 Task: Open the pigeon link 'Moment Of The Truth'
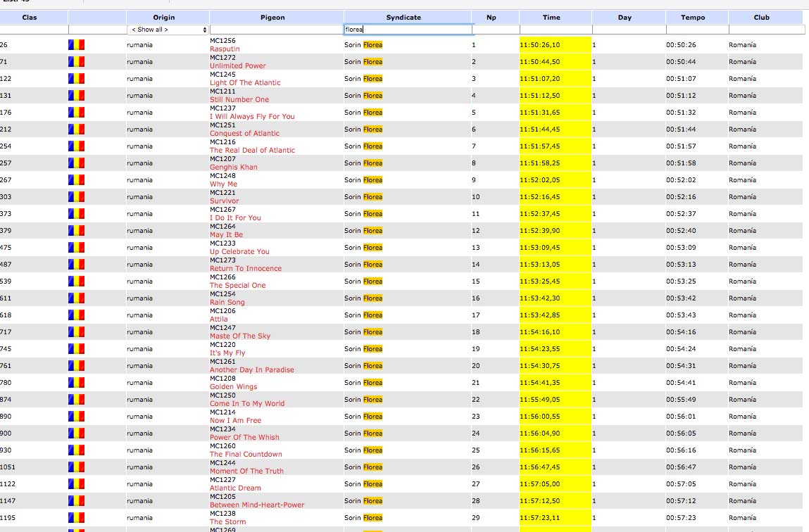click(246, 471)
